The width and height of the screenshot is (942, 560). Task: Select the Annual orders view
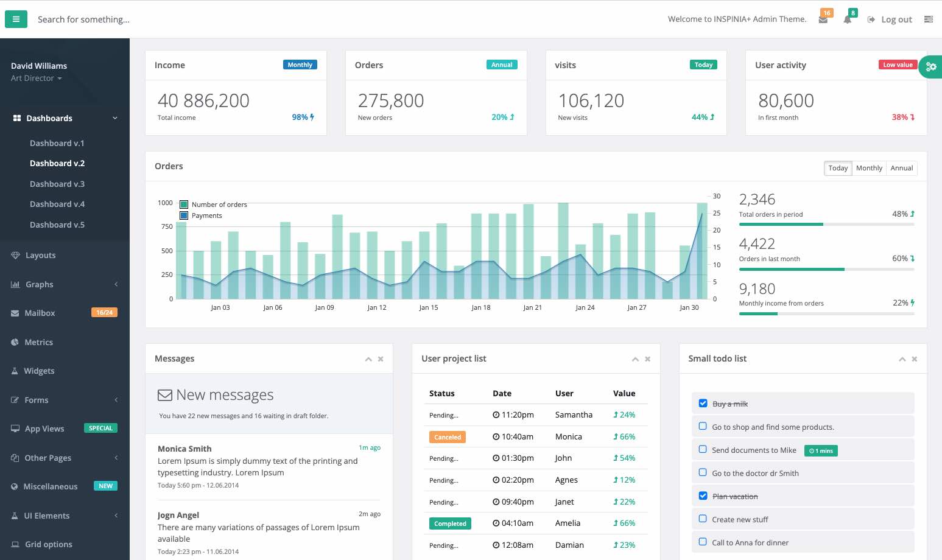(x=901, y=168)
